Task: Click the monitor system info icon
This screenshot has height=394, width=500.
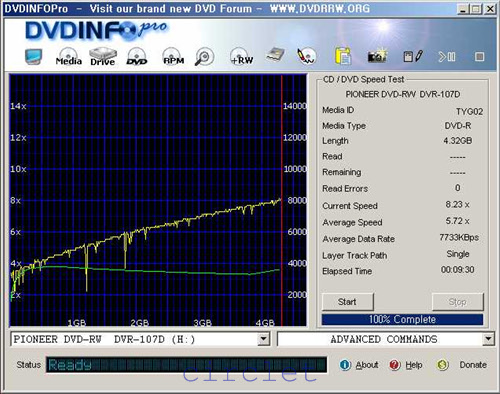Action: point(33,56)
